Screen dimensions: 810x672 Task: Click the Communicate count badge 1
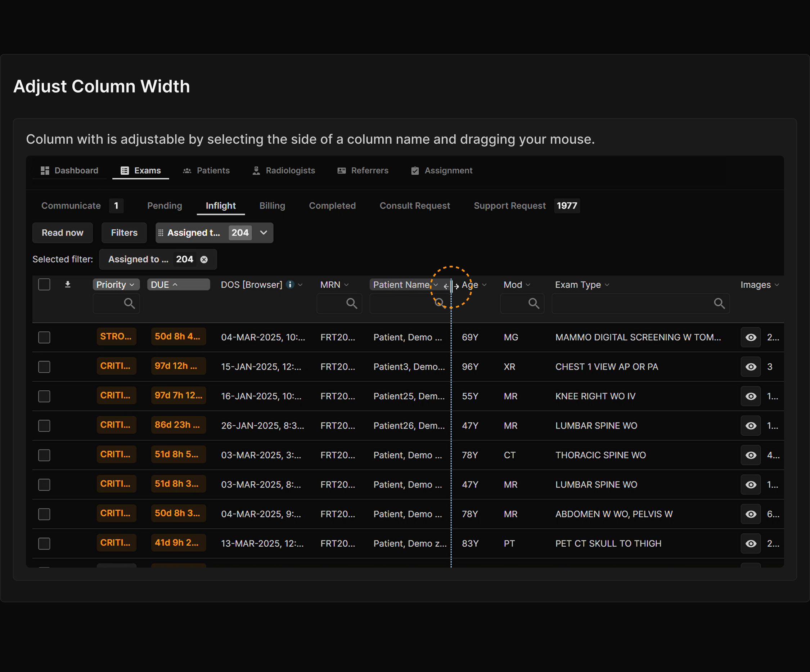pyautogui.click(x=116, y=206)
